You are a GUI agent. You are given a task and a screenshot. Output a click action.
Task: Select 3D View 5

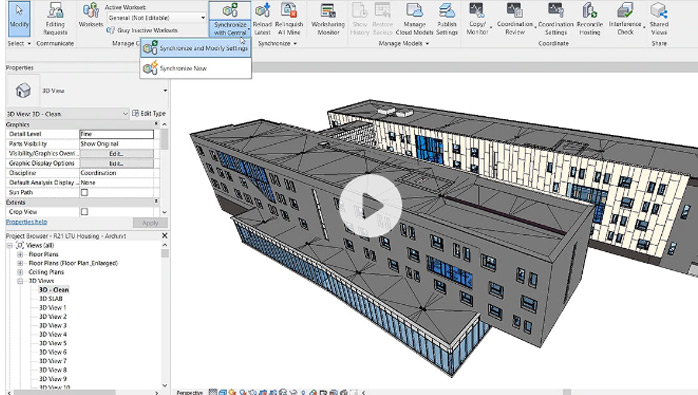pos(53,343)
